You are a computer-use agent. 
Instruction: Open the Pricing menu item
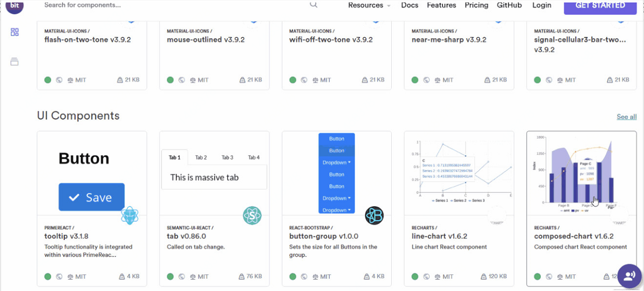click(476, 5)
